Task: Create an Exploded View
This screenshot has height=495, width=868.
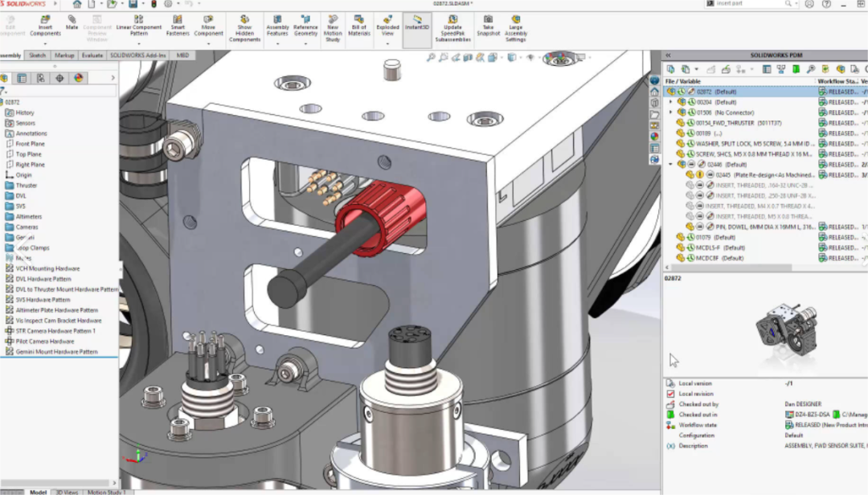Action: pos(387,26)
